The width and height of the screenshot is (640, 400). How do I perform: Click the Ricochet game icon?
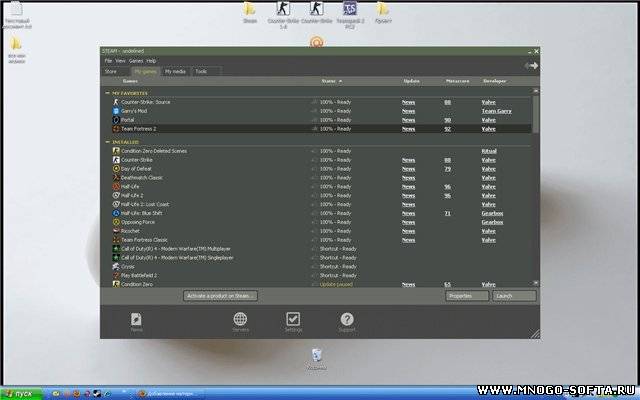(x=116, y=231)
